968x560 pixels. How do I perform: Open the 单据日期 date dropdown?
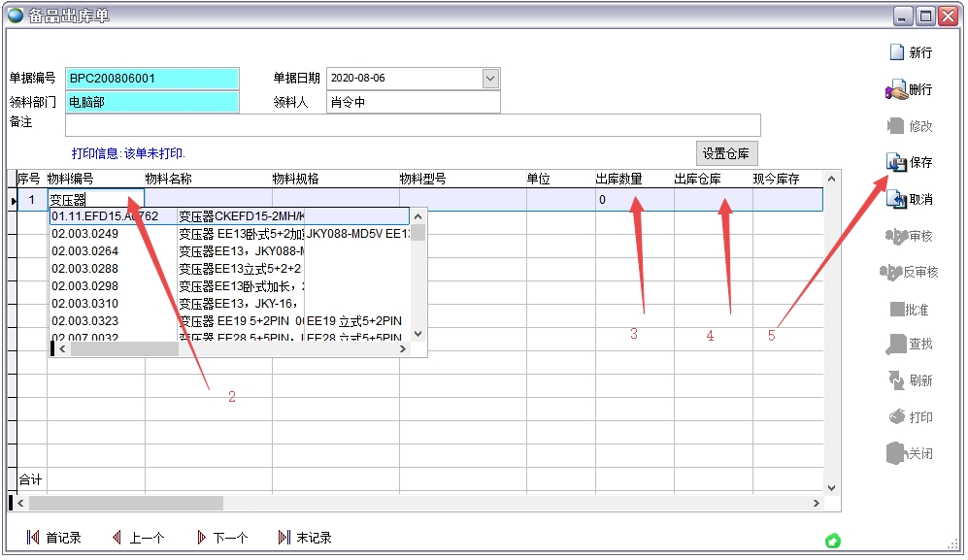tap(490, 79)
